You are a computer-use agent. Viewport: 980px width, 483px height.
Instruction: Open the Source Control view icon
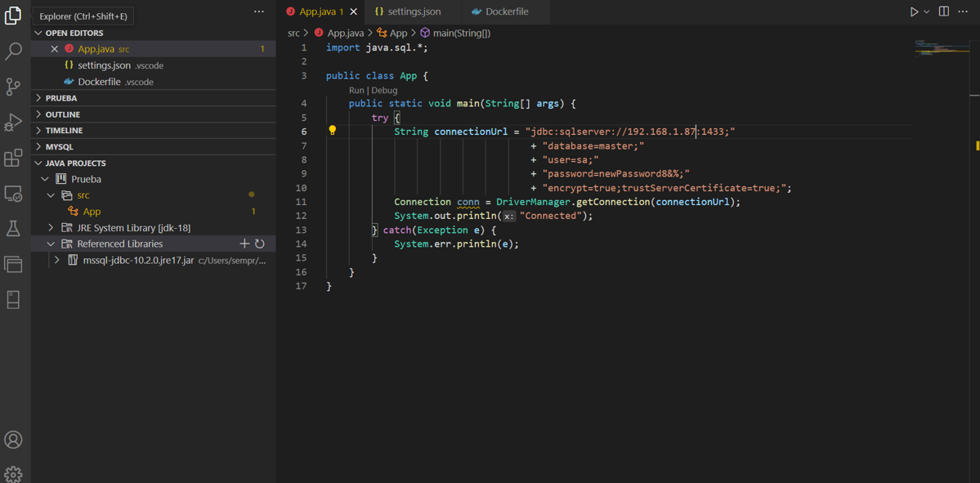[x=13, y=87]
